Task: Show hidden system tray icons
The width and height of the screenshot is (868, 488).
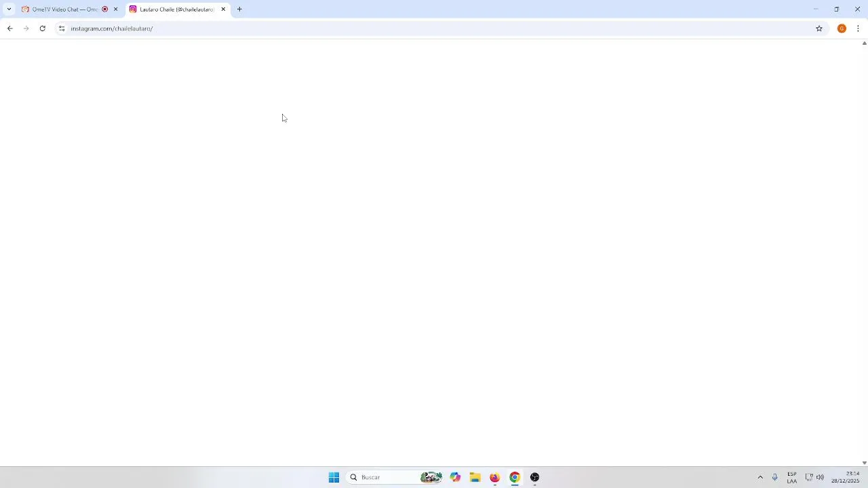Action: (760, 477)
